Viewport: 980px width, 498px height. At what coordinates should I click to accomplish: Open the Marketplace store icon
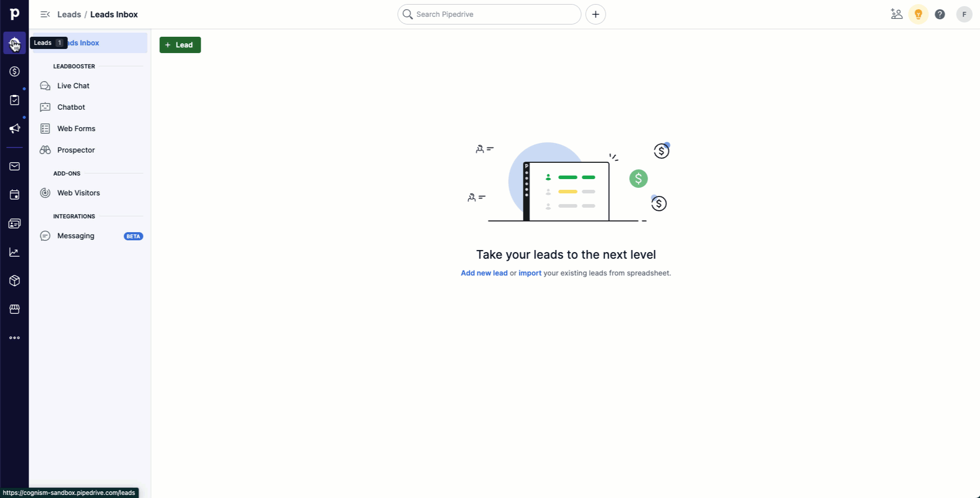point(14,309)
